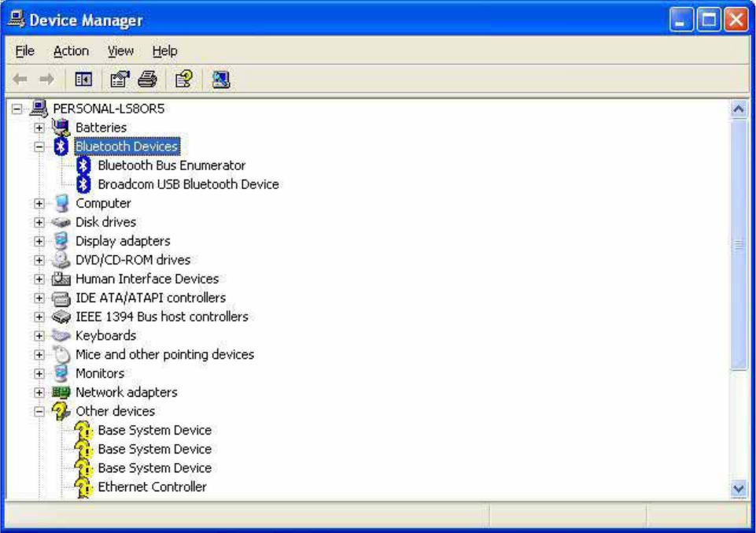Screen dimensions: 756x533
Task: Select Bluetooth Bus Enumerator text
Action: click(171, 165)
